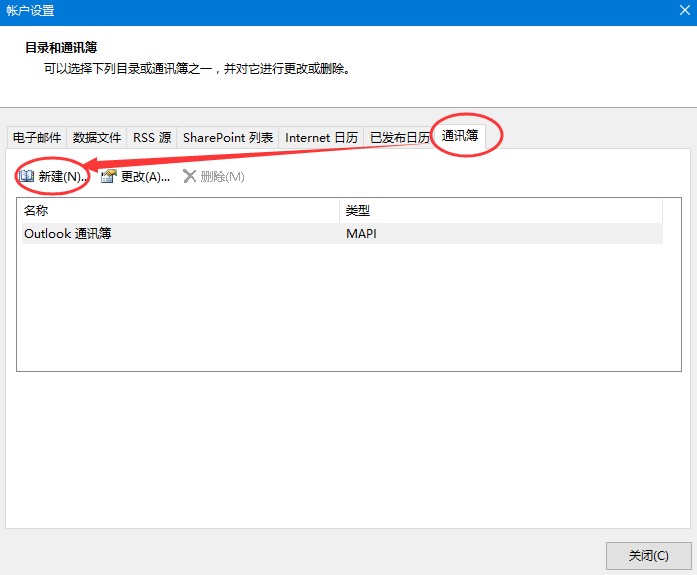Click the 更改 toolbar icon

click(x=108, y=176)
